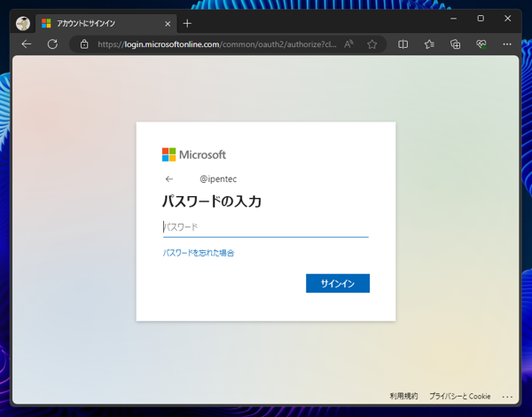The width and height of the screenshot is (532, 417).
Task: Open パスワードを忘れた場合 link
Action: (199, 253)
